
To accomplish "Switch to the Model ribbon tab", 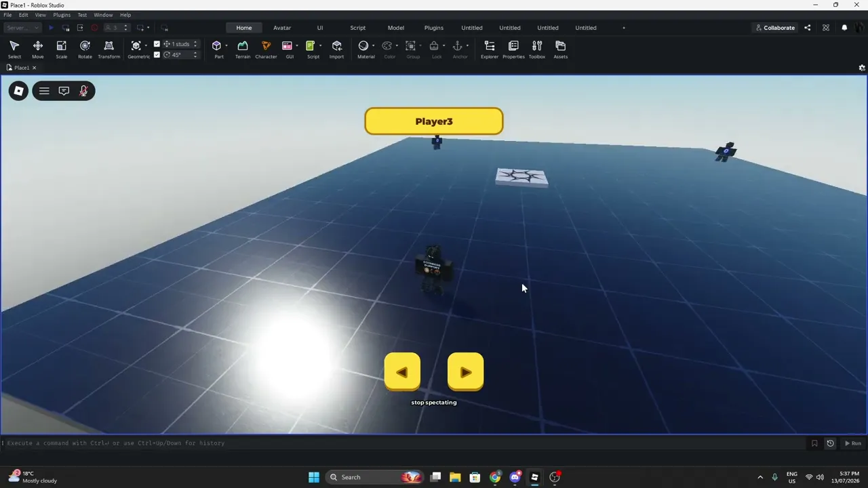I will click(x=396, y=28).
